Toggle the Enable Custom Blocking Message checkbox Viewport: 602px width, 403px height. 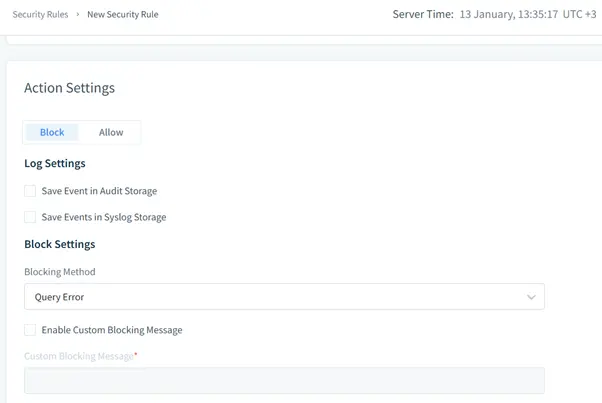click(x=30, y=330)
